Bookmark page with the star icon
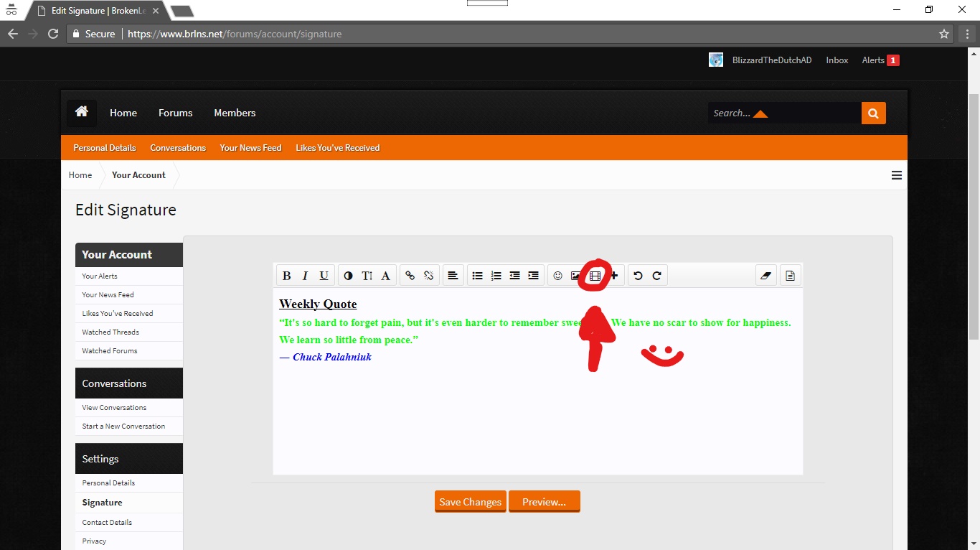The image size is (980, 550). (x=944, y=34)
